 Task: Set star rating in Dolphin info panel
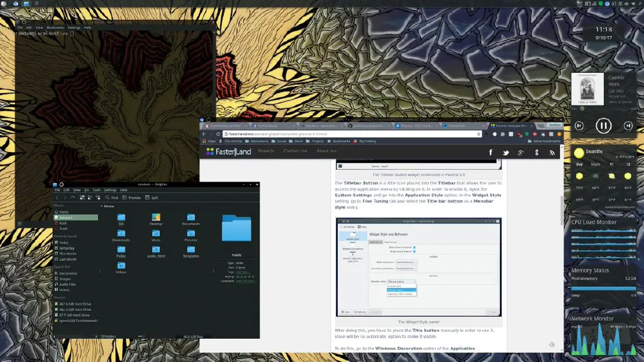click(x=245, y=277)
